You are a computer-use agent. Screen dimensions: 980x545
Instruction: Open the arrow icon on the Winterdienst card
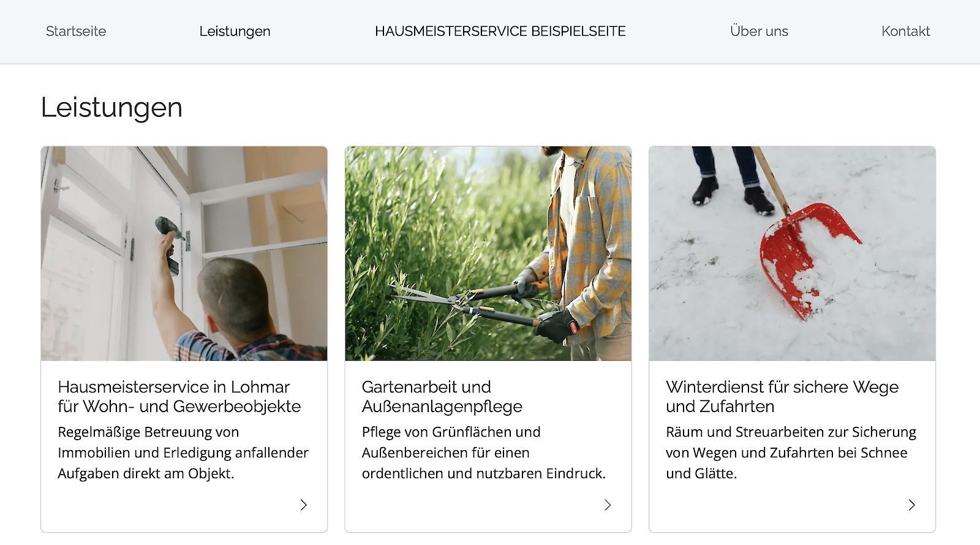[911, 505]
